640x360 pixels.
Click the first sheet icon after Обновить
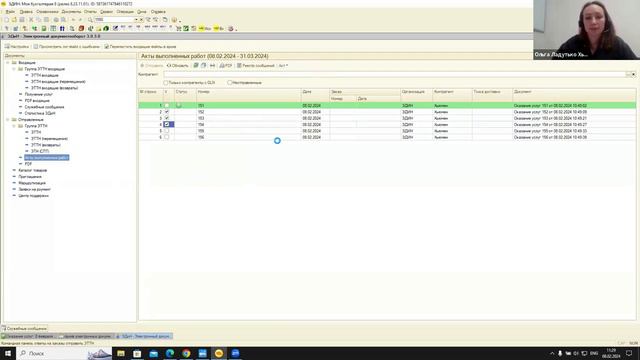196,65
